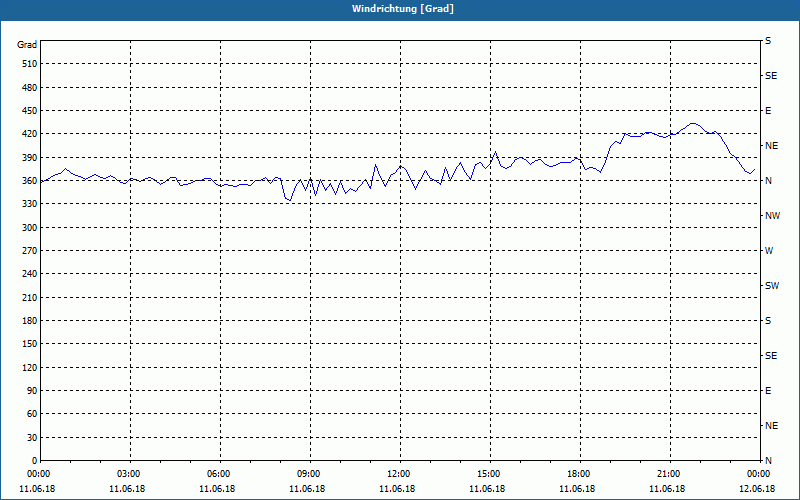Click the E label level with 90
800x500 pixels.
tap(768, 391)
